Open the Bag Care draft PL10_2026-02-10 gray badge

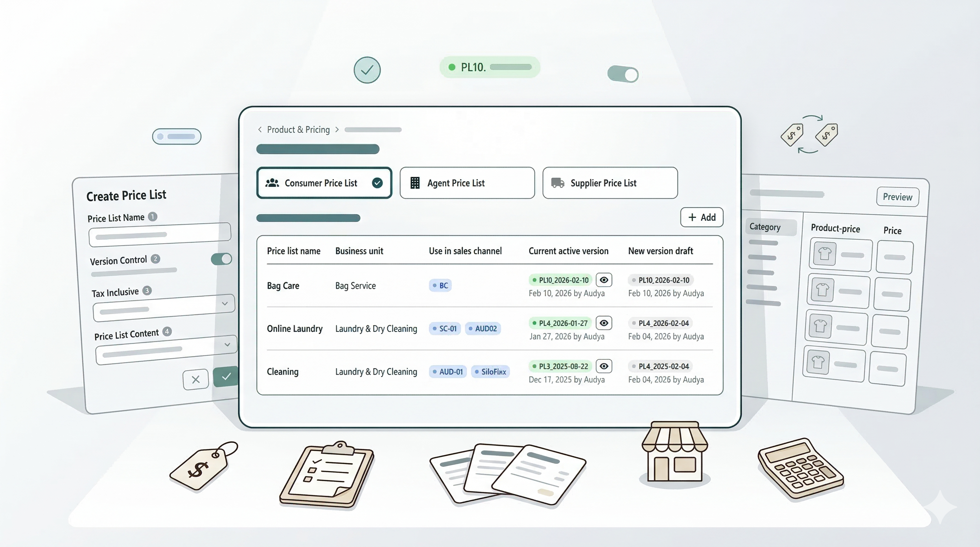tap(661, 280)
